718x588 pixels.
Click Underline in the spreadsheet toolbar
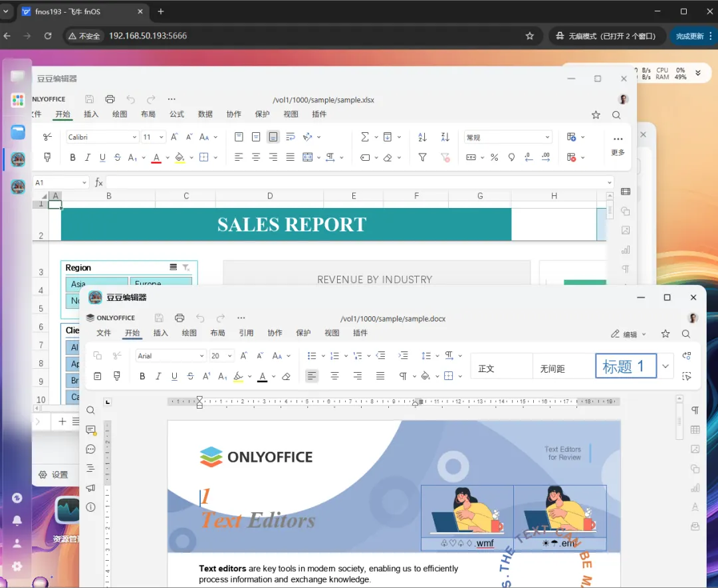point(102,157)
